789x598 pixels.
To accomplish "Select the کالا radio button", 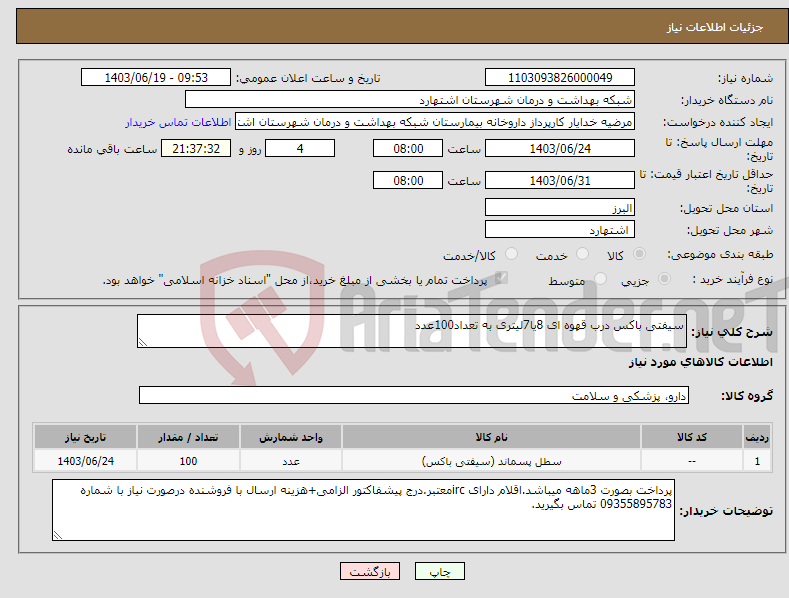I will point(639,254).
